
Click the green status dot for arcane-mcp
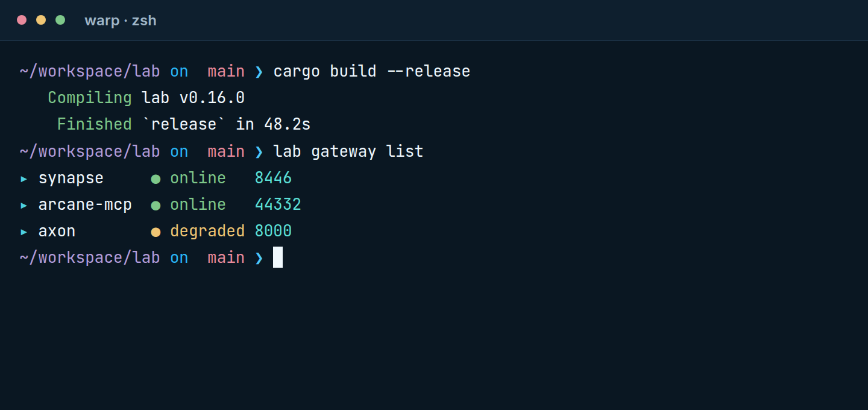[x=156, y=206]
